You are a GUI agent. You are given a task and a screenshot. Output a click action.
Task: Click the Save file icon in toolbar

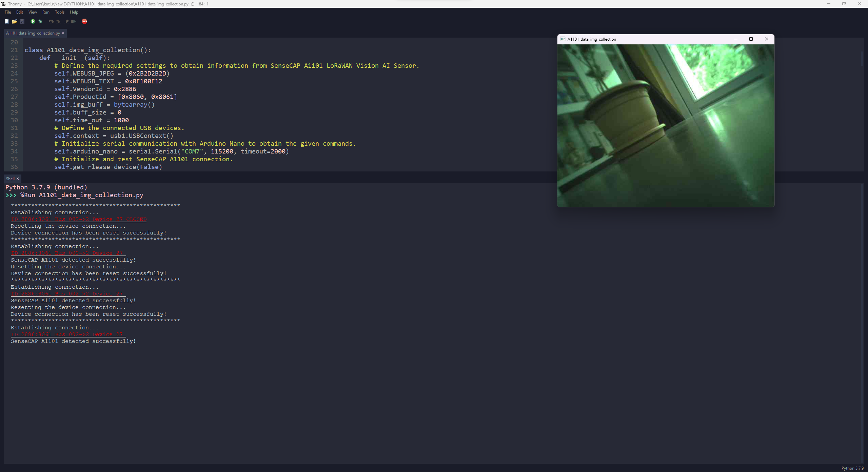point(21,21)
